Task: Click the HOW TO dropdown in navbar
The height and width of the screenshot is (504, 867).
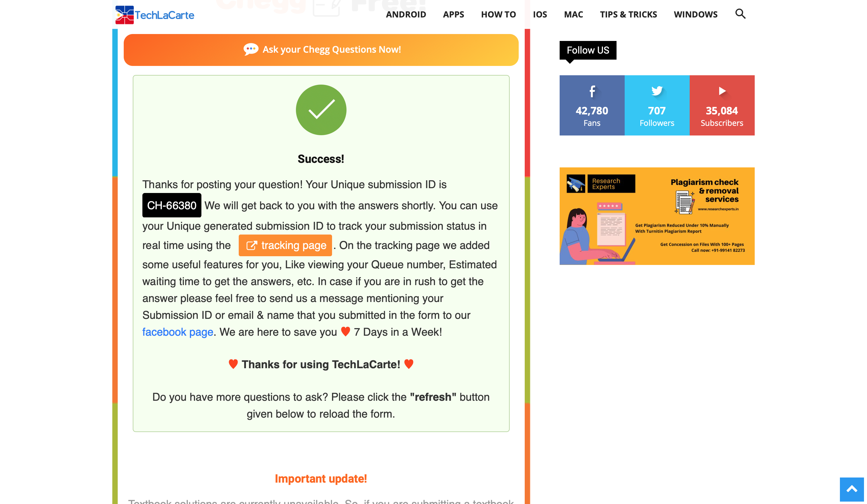Action: 499,14
